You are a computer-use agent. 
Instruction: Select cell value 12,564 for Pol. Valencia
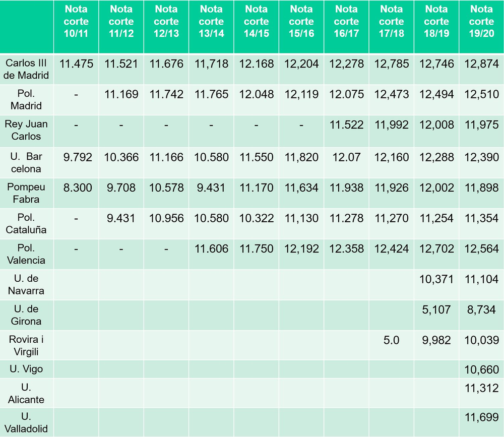pos(481,249)
